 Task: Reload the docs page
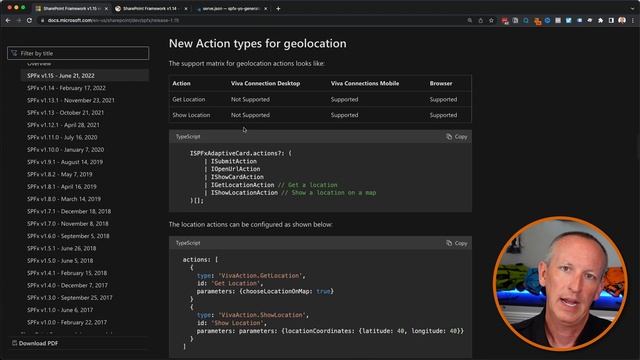point(29,20)
